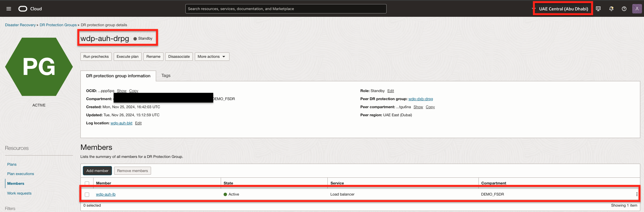644x212 pixels.
Task: Go to Disaster Recovery breadcrumb
Action: point(20,25)
